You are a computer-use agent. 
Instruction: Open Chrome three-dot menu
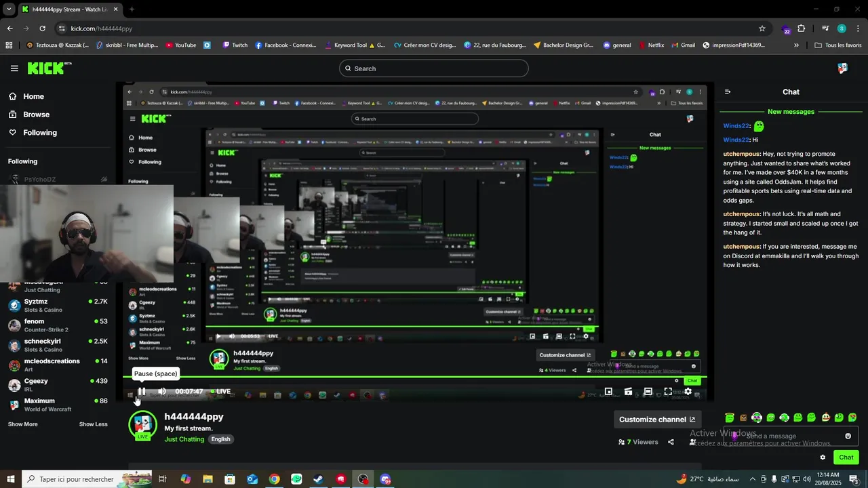[858, 28]
